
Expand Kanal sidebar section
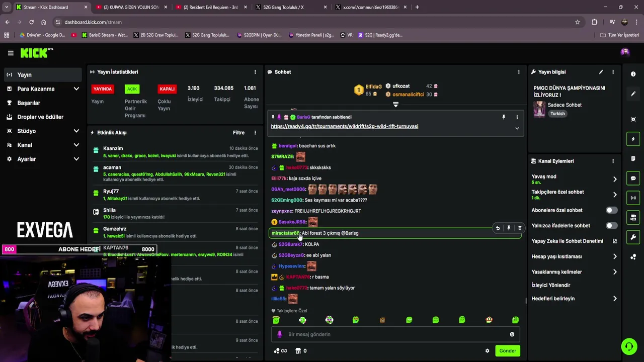(x=76, y=145)
